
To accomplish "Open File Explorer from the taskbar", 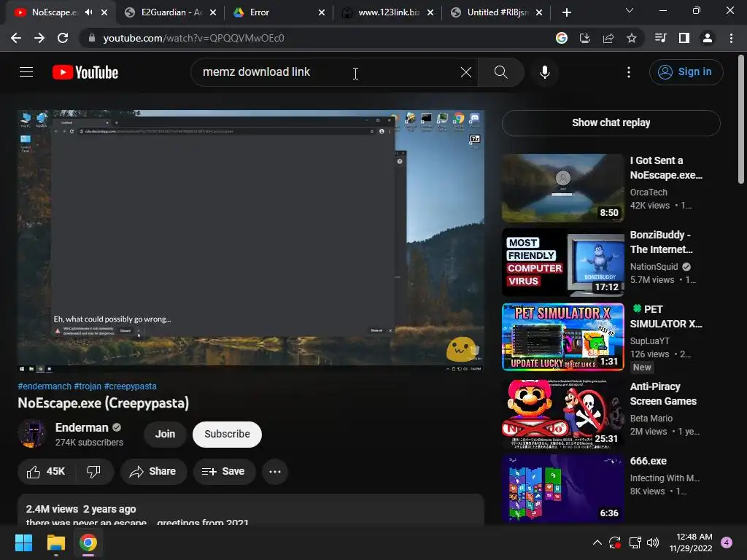I will click(55, 542).
